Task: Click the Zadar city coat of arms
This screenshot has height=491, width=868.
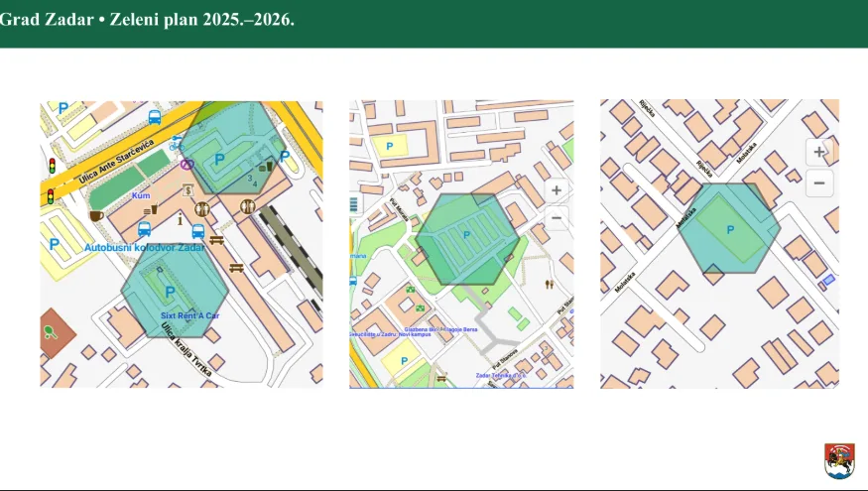Action: [839, 460]
